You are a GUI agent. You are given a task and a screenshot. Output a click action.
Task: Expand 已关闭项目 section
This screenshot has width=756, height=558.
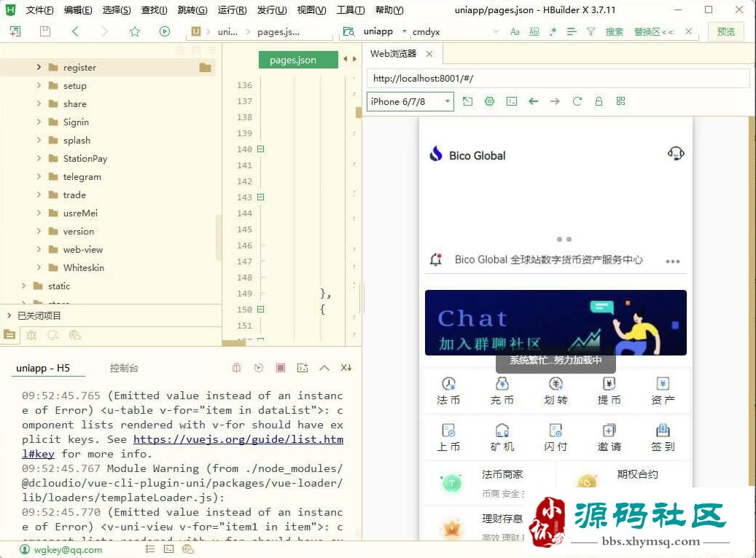9,315
